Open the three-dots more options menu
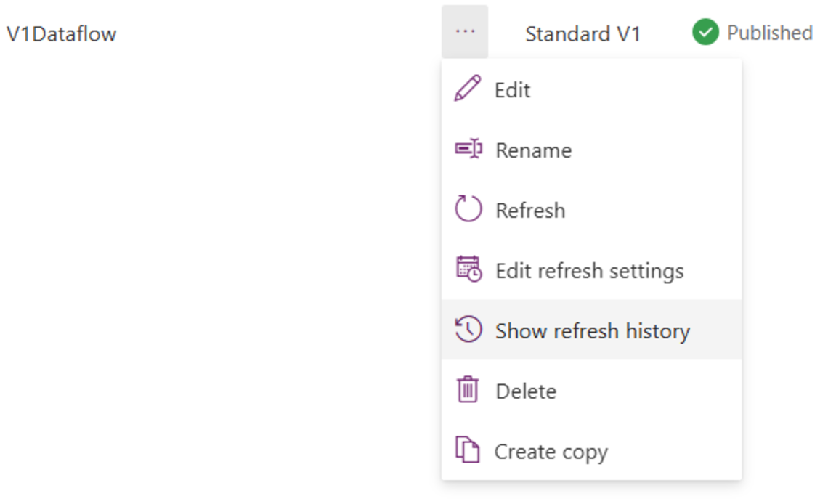Viewport: 828px width, 504px height. tap(465, 32)
